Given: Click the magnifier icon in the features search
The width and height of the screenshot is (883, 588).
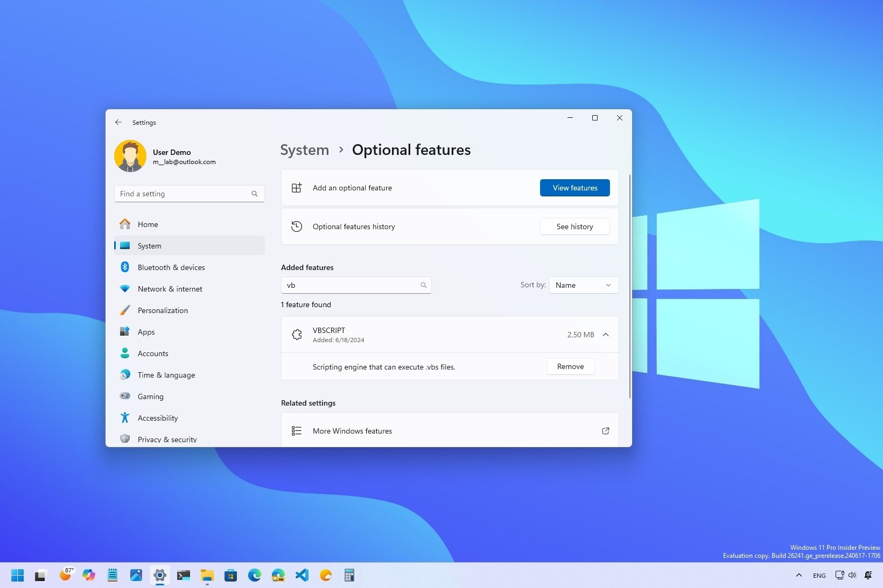Looking at the screenshot, I should pyautogui.click(x=424, y=285).
